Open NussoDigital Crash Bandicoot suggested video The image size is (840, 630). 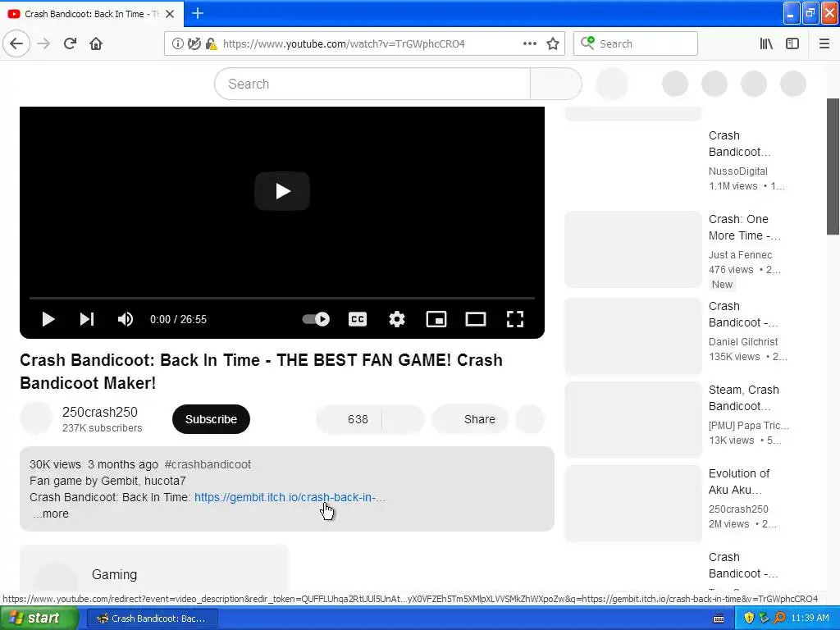[740, 144]
